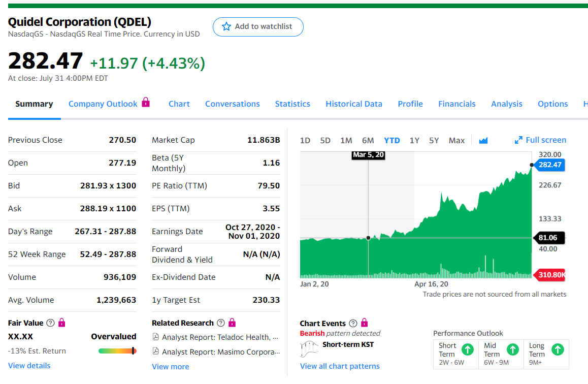Click the Mid Term green up arrow

pos(513,349)
